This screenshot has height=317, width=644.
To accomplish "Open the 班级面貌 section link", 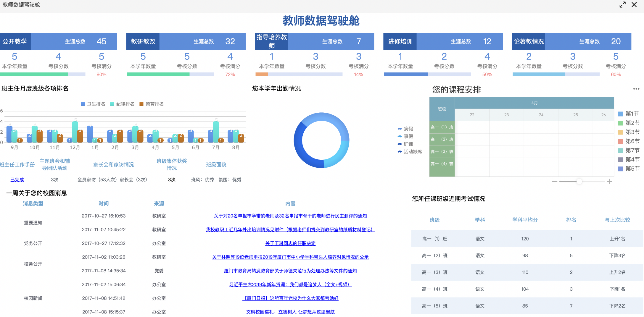I will point(216,165).
